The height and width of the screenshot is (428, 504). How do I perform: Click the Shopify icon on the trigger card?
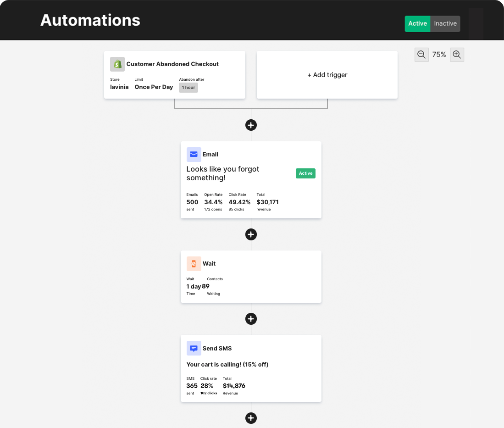tap(117, 64)
